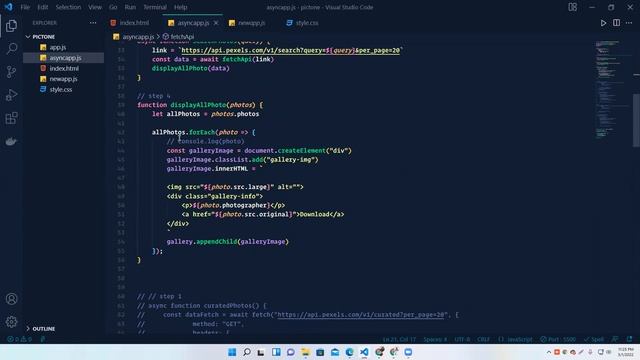
Task: Open the Accounts menu icon
Action: pos(11,299)
